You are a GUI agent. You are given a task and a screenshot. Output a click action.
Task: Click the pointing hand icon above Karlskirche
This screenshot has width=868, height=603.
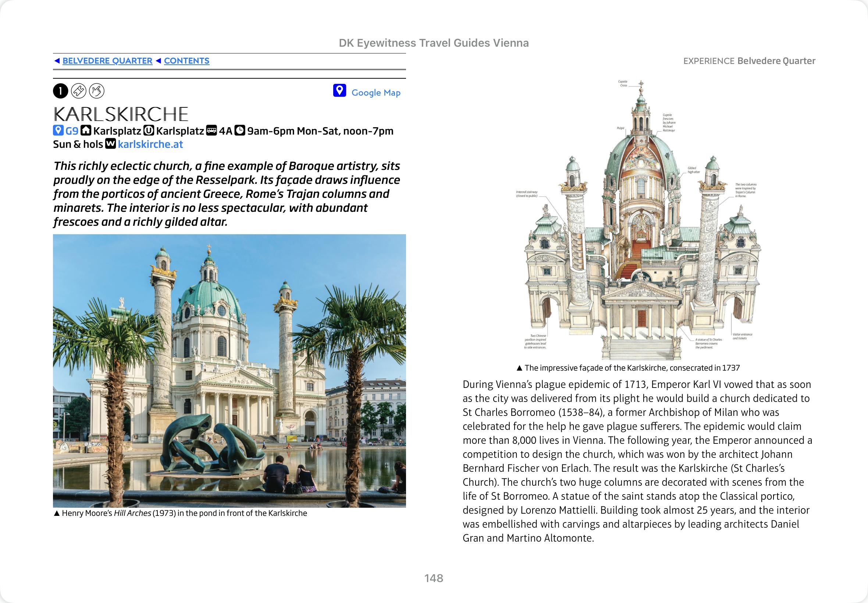pos(97,91)
